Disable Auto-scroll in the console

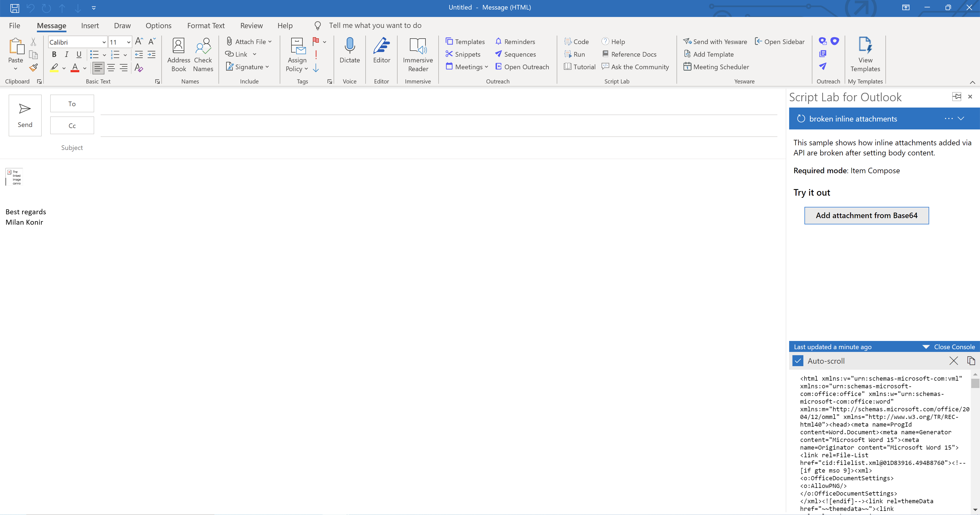click(798, 360)
